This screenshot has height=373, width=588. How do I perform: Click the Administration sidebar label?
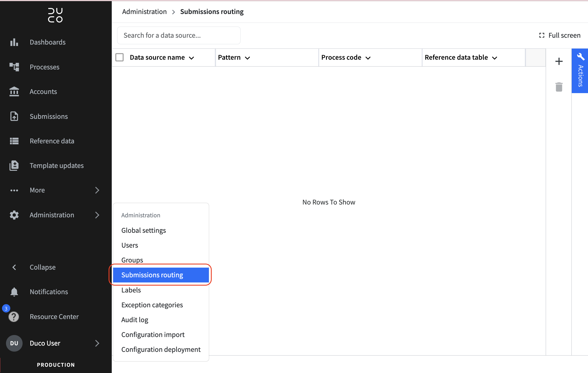click(52, 215)
